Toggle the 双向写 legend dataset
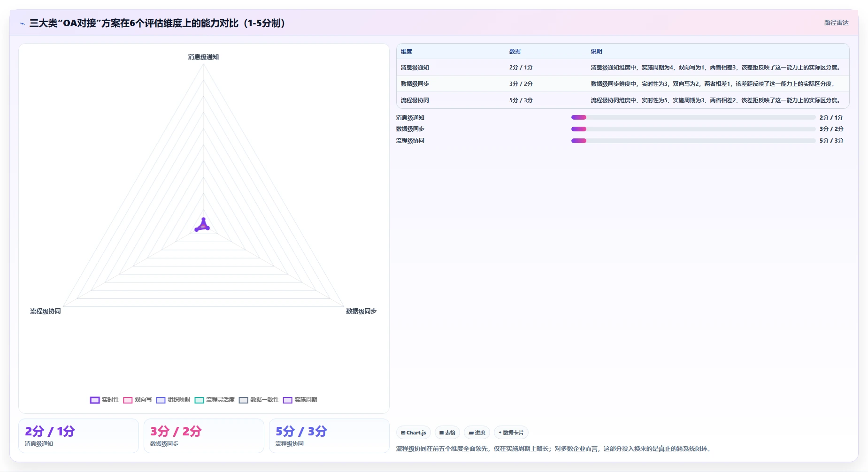Screen dimensions: 868x472 137,400
